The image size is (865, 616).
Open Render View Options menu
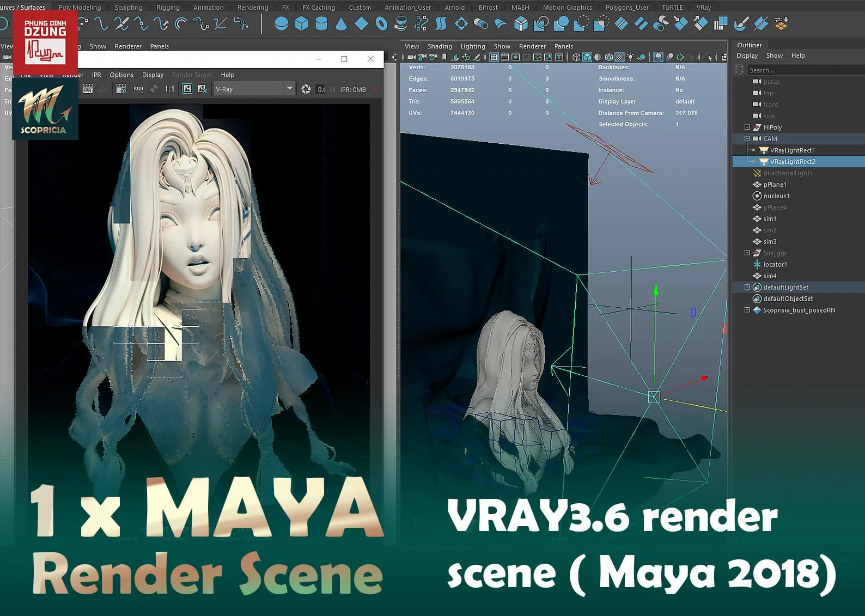(121, 75)
